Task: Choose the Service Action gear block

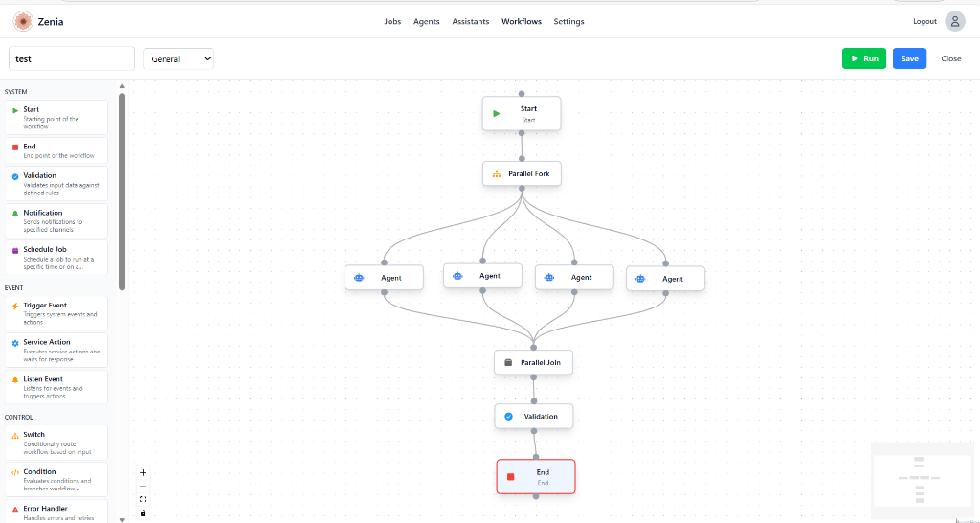Action: click(56, 350)
